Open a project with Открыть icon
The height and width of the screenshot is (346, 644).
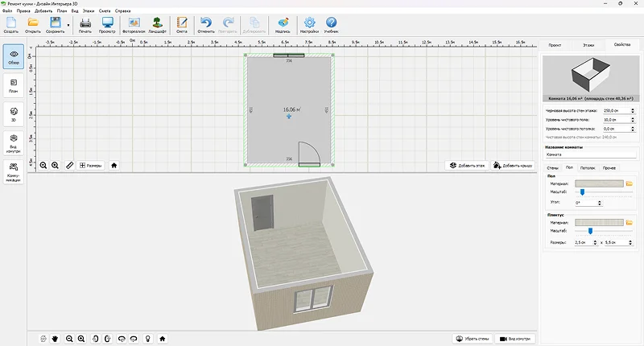[33, 25]
